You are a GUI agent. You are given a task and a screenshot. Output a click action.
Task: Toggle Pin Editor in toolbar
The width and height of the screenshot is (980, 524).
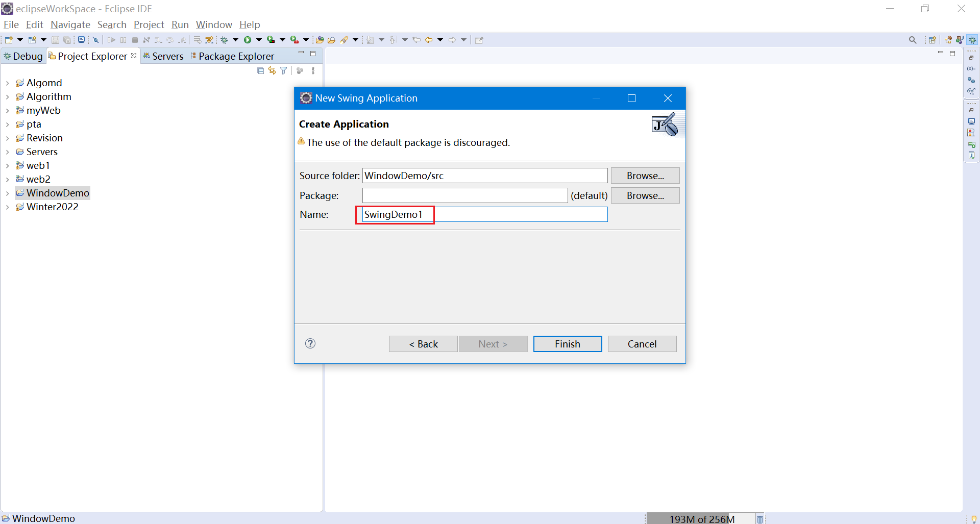pyautogui.click(x=479, y=40)
